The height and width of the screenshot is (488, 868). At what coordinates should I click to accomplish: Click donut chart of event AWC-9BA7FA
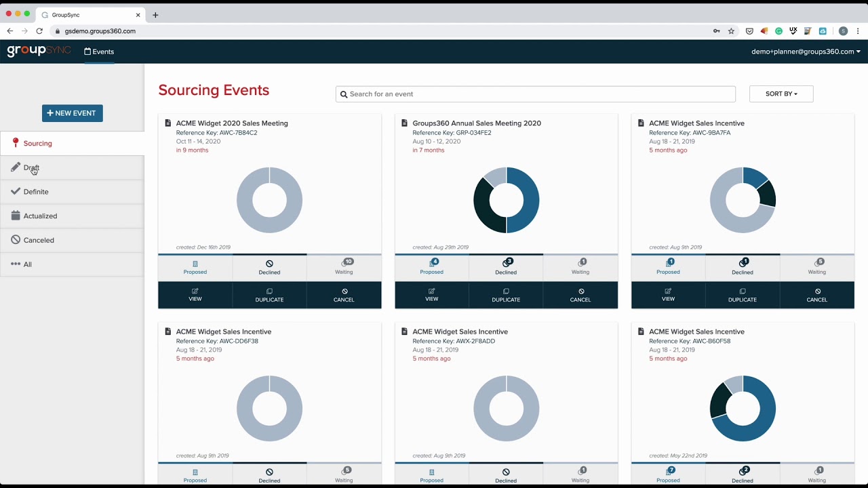(743, 200)
